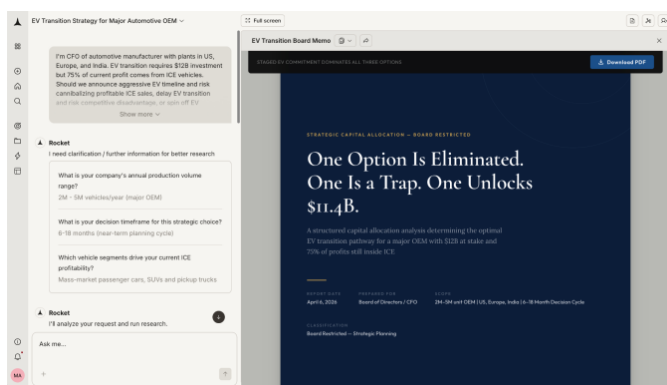This screenshot has height=385, width=667.
Task: Select the lightning bolt sidebar icon
Action: tap(17, 156)
